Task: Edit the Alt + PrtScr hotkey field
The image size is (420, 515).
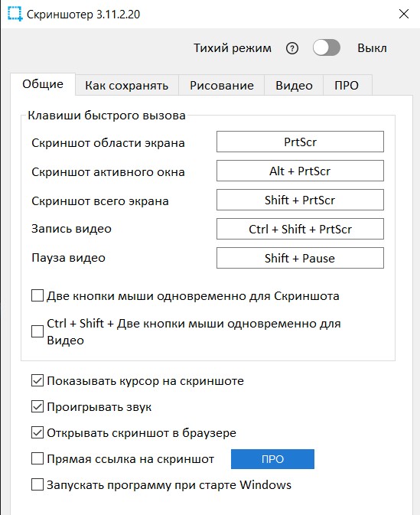Action: point(300,171)
